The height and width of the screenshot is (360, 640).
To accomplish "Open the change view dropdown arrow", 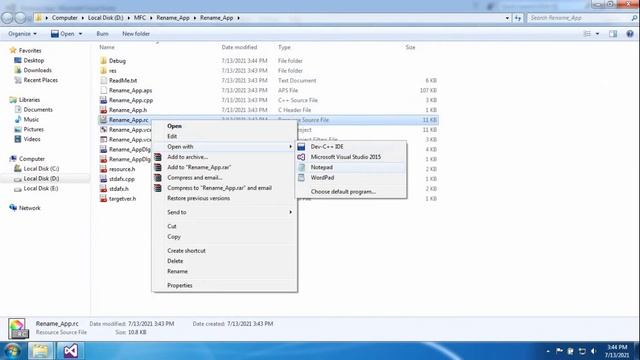I will click(598, 34).
